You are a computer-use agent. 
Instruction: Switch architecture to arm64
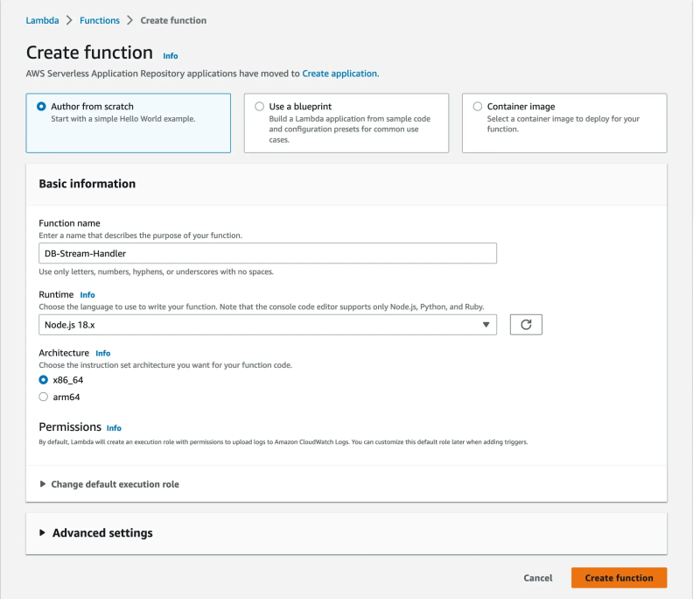pyautogui.click(x=43, y=397)
